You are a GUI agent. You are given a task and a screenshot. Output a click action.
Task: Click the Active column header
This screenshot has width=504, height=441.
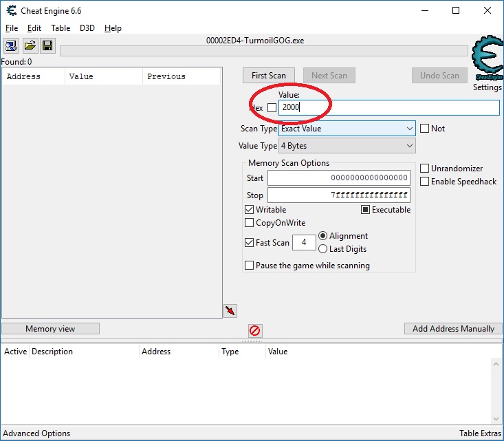(x=15, y=352)
